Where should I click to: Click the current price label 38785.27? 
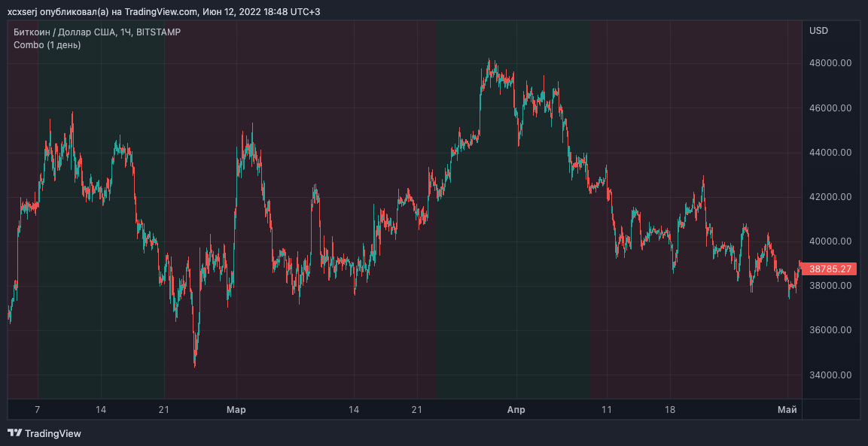coord(830,269)
